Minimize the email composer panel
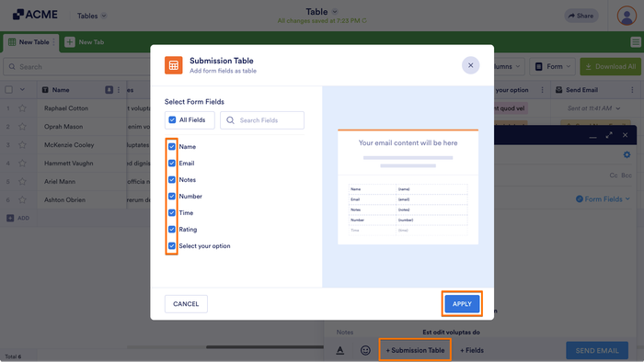644x362 pixels. pos(592,136)
